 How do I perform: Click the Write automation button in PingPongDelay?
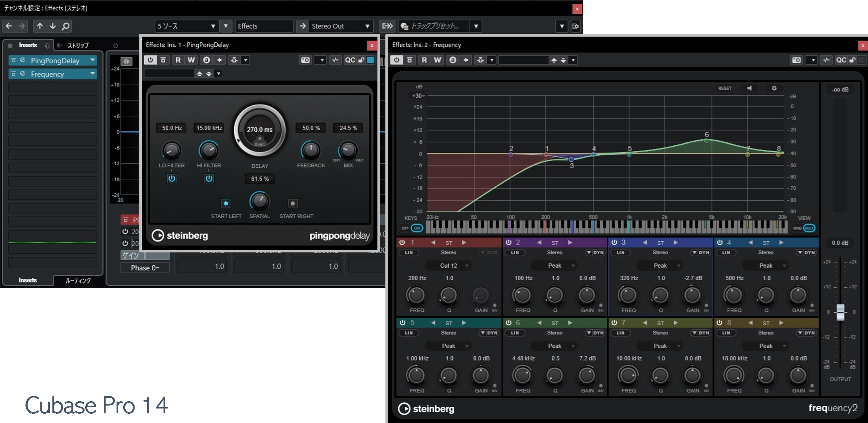coord(191,60)
